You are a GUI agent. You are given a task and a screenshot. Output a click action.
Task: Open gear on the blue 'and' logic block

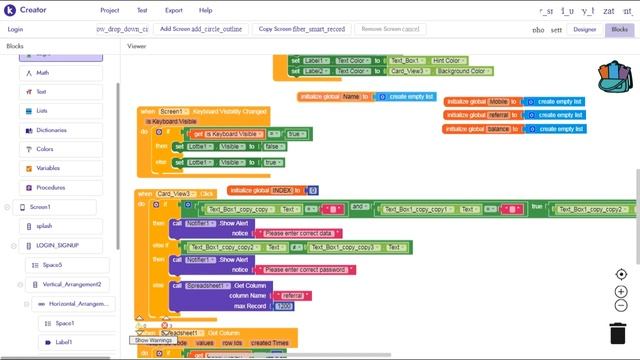(x=188, y=204)
